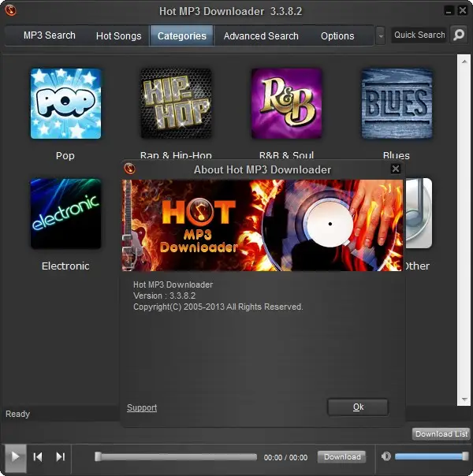Viewport: 473px width, 476px height.
Task: Open the Pop category thumbnail
Action: click(66, 103)
